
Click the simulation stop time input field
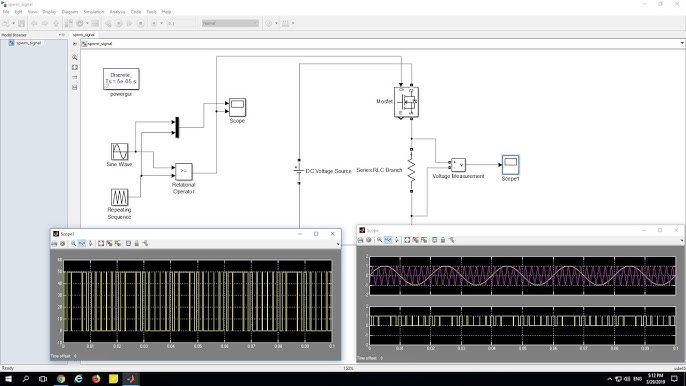coord(181,23)
